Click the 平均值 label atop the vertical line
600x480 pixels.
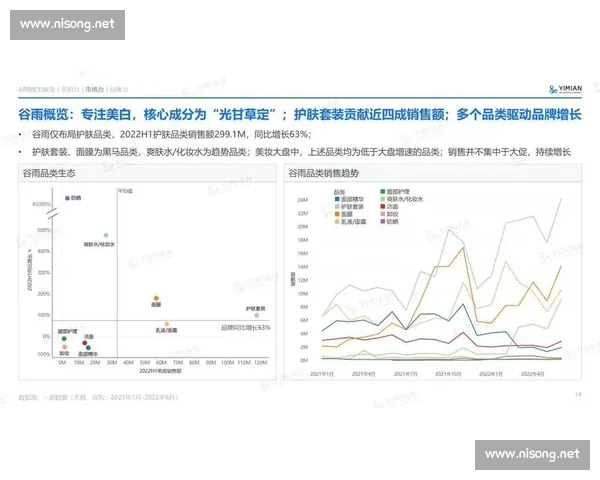coord(125,191)
